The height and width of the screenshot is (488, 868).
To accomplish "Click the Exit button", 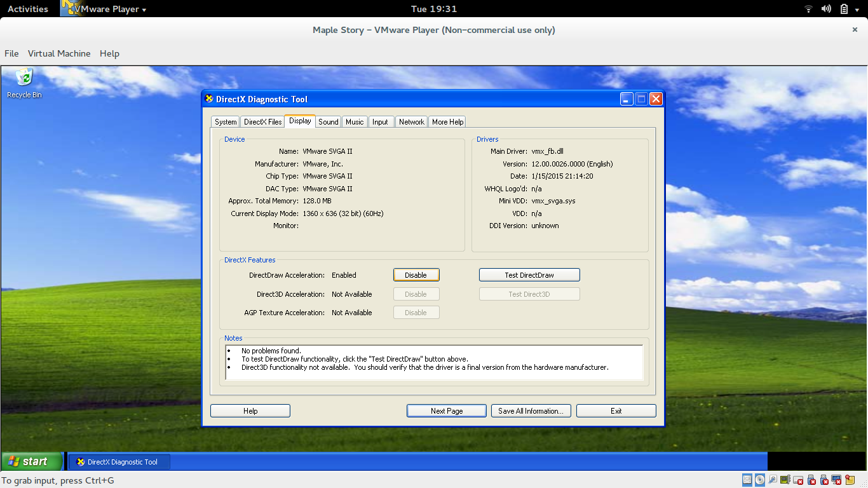I will coord(616,411).
